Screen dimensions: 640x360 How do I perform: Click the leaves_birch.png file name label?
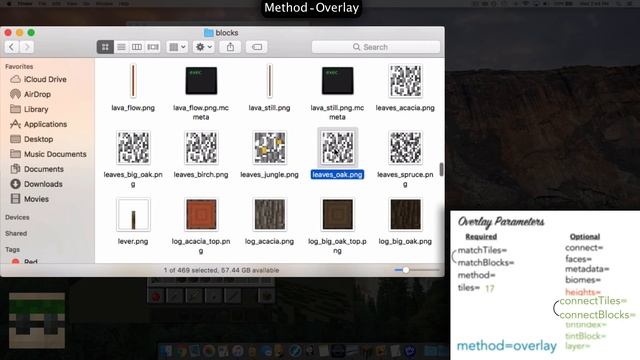(x=201, y=175)
